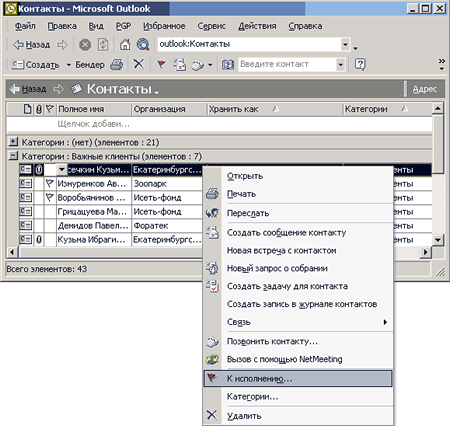The image size is (450, 426).
Task: Sort by the Категории column header
Action: point(388,109)
